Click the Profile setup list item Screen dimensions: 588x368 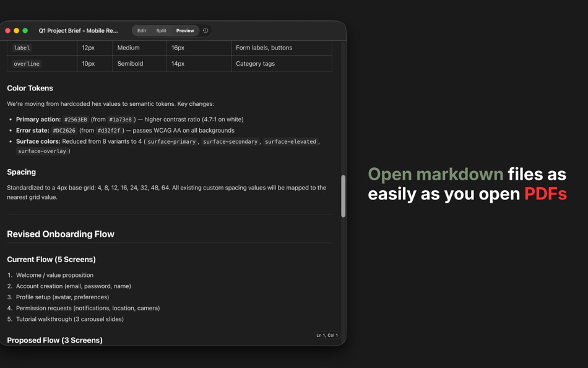click(63, 297)
